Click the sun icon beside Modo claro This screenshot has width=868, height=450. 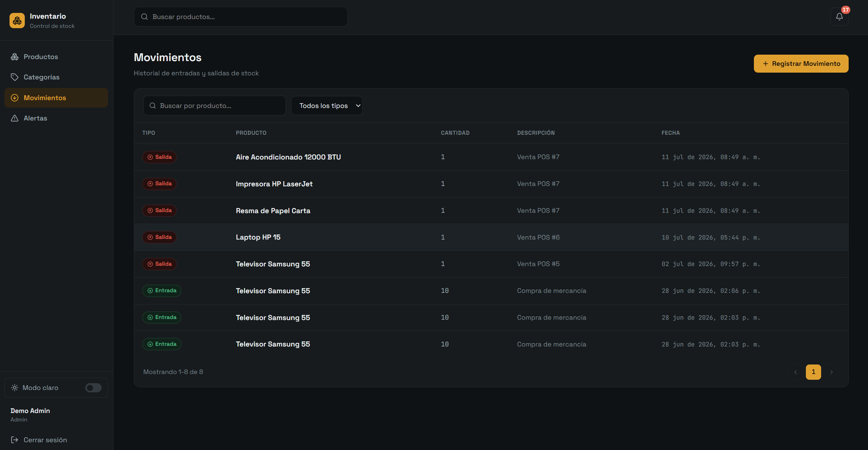pos(15,388)
